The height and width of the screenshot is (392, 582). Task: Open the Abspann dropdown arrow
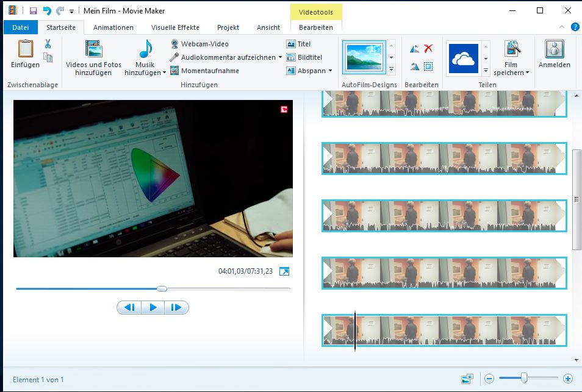point(330,71)
